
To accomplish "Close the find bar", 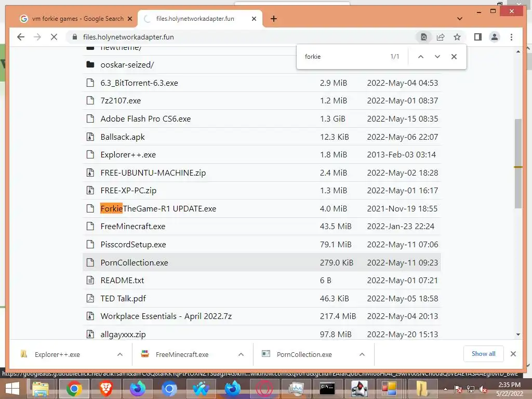I will pos(454,57).
